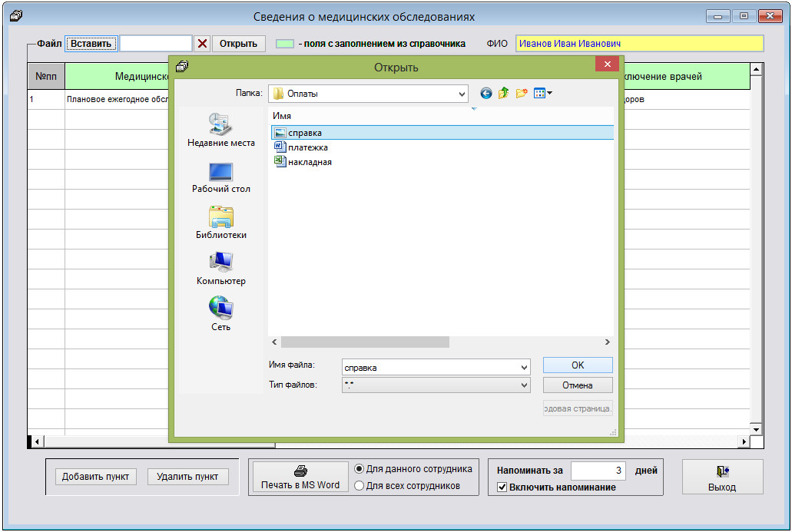Close the Открыть dialog with red X
Viewport: 792px width, 532px height.
coord(608,64)
